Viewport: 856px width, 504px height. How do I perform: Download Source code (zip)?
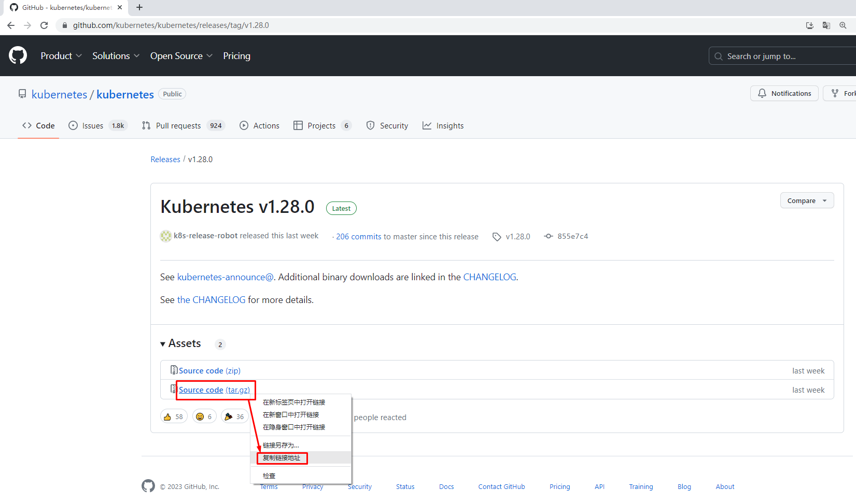pyautogui.click(x=209, y=371)
